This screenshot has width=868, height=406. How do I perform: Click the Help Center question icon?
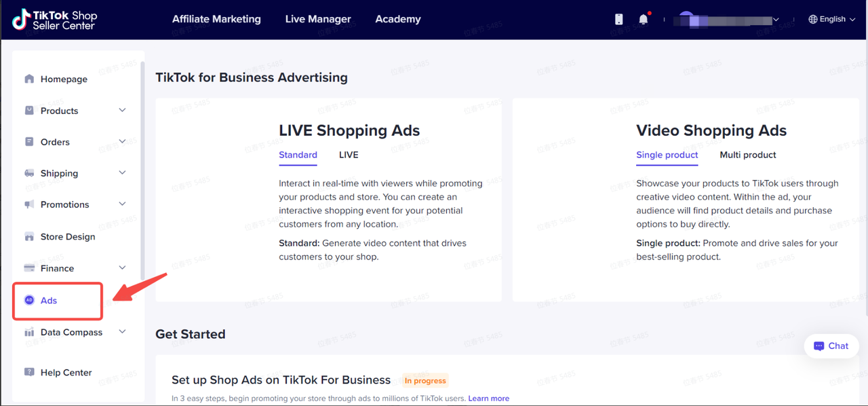pos(29,372)
